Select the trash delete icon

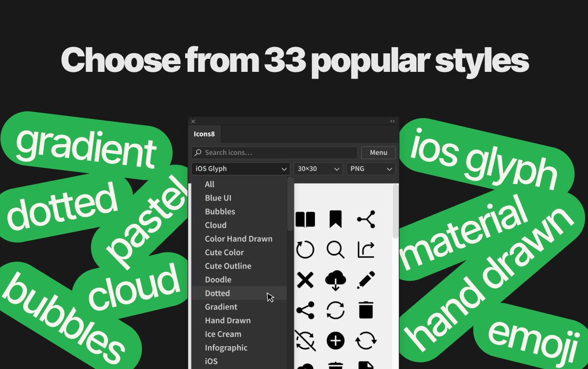tap(366, 310)
